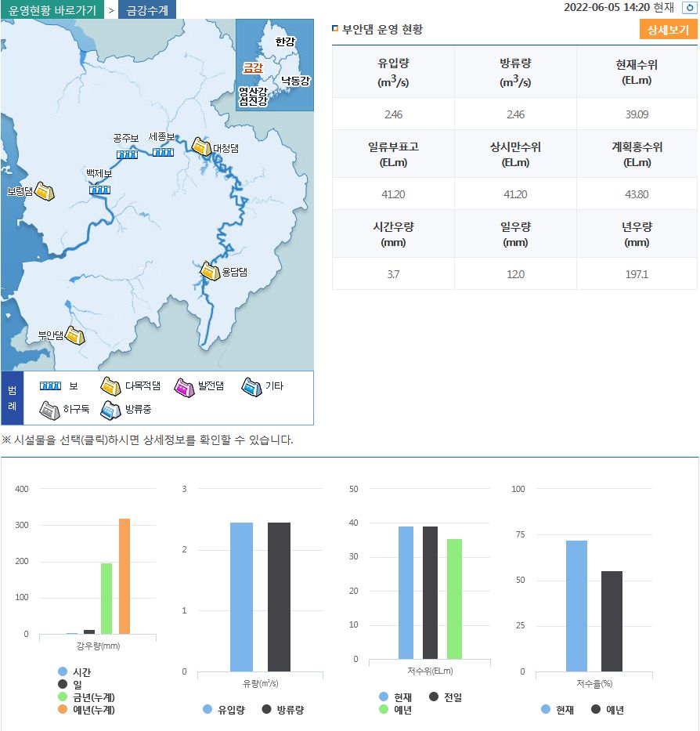Toggle 유입량 series in flow chart legend
This screenshot has height=731, width=700.
coord(224,710)
